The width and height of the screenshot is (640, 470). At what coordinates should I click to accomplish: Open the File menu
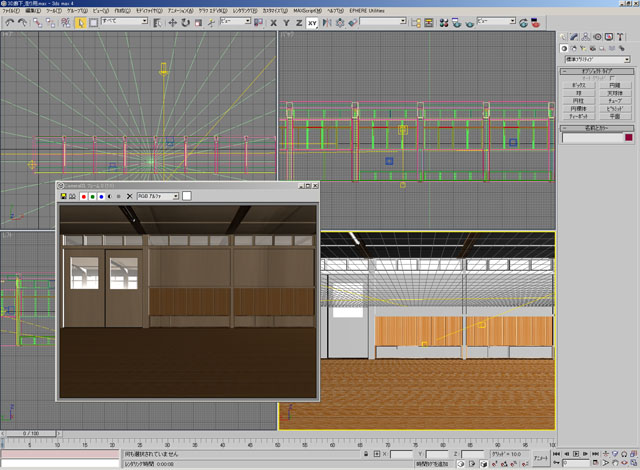click(11, 11)
